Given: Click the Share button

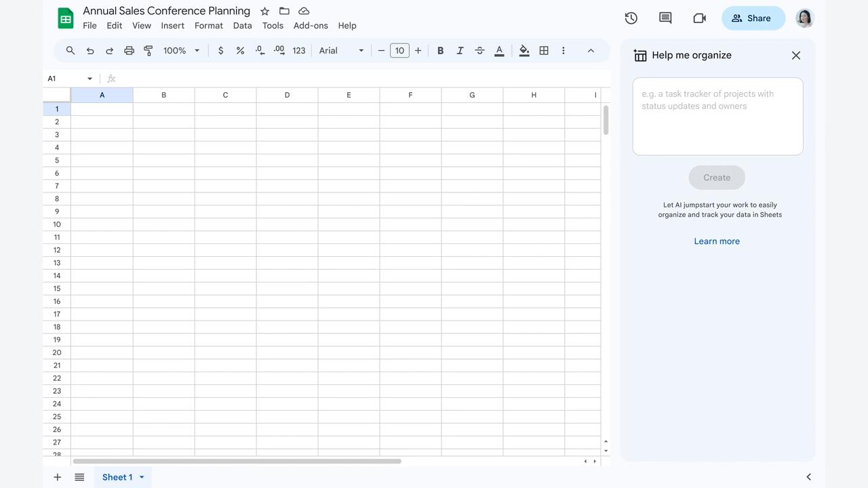Looking at the screenshot, I should click(x=753, y=18).
